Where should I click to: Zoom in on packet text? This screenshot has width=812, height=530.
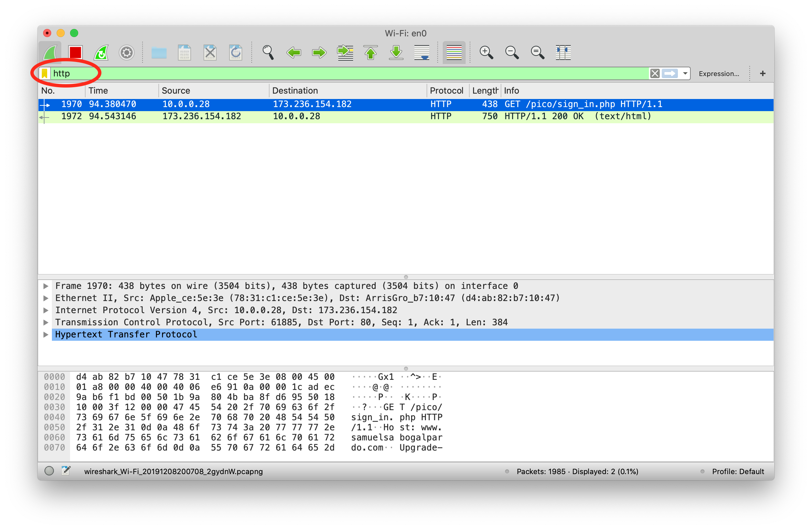click(x=486, y=53)
